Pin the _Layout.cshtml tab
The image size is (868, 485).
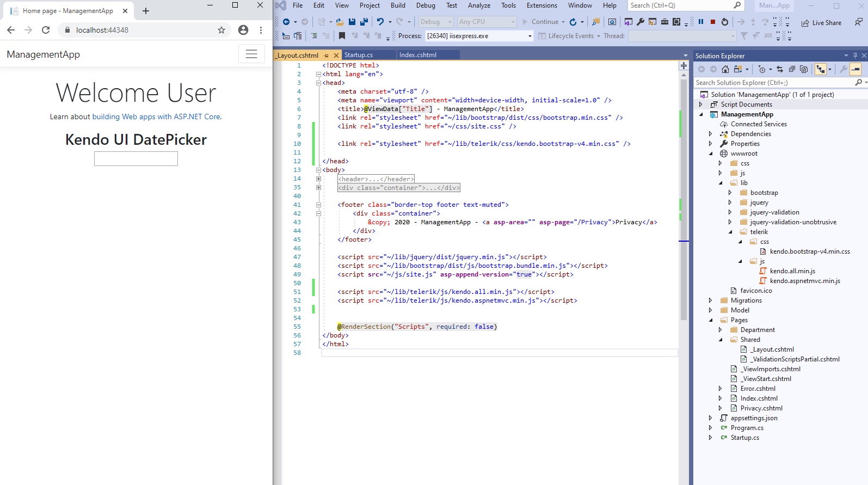(327, 56)
